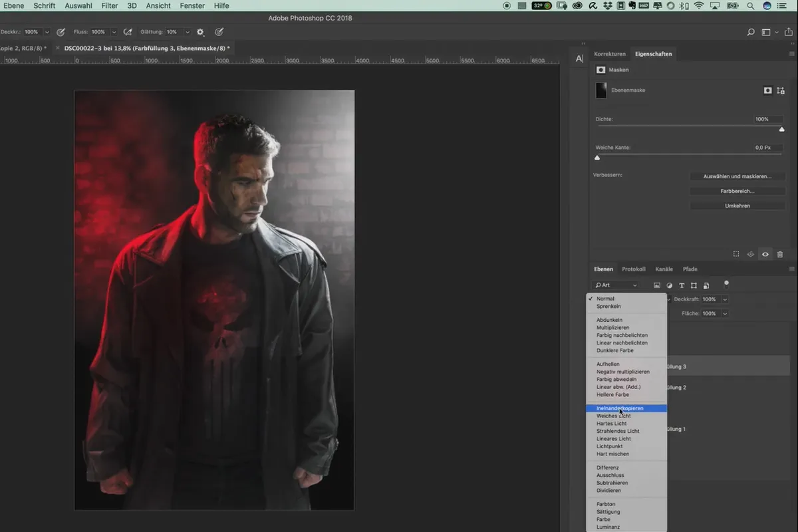Click the Auswählen und maskieren button

[737, 176]
